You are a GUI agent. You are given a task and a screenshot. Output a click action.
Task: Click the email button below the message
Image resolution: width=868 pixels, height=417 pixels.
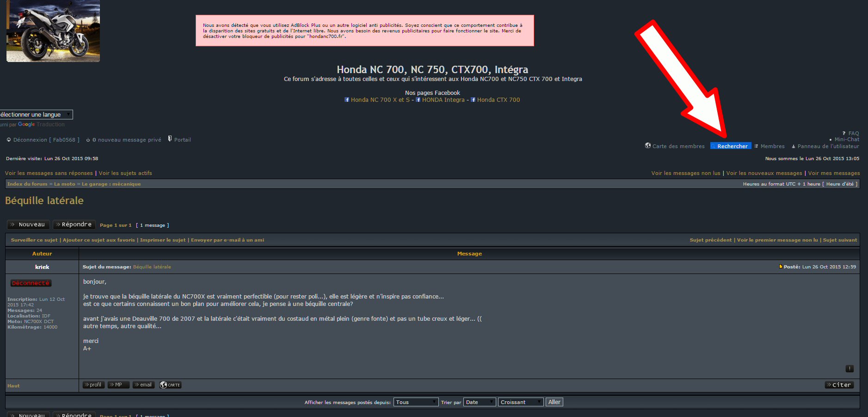143,385
